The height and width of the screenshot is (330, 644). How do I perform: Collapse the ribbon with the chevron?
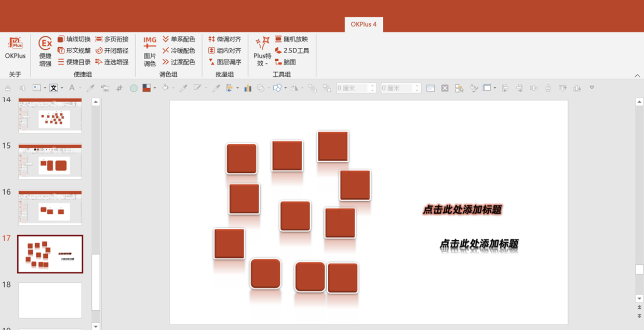(637, 76)
